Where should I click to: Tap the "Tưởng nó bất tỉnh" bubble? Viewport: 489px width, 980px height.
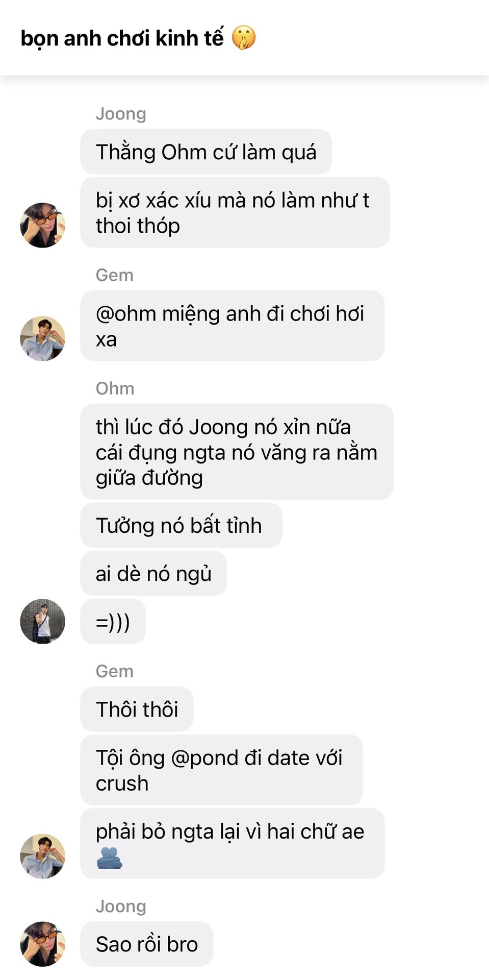(181, 525)
